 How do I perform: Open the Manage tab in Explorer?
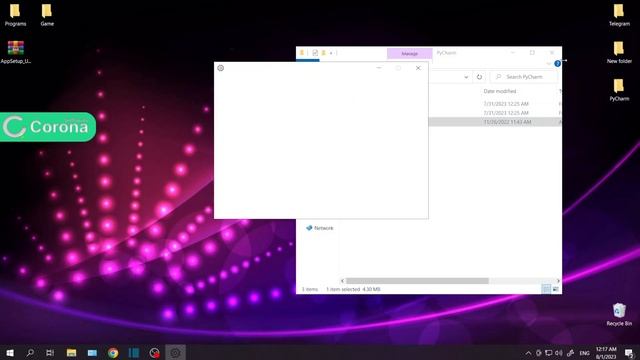coord(409,53)
